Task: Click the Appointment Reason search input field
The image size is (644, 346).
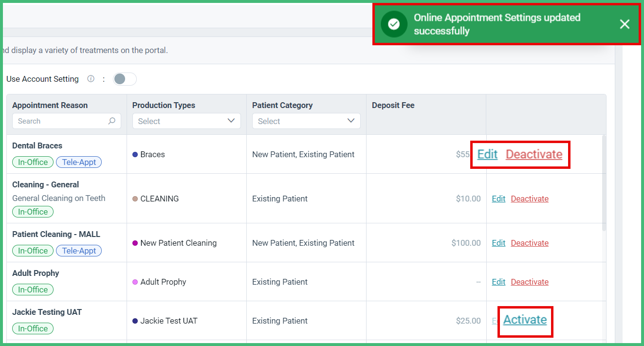Action: point(58,121)
